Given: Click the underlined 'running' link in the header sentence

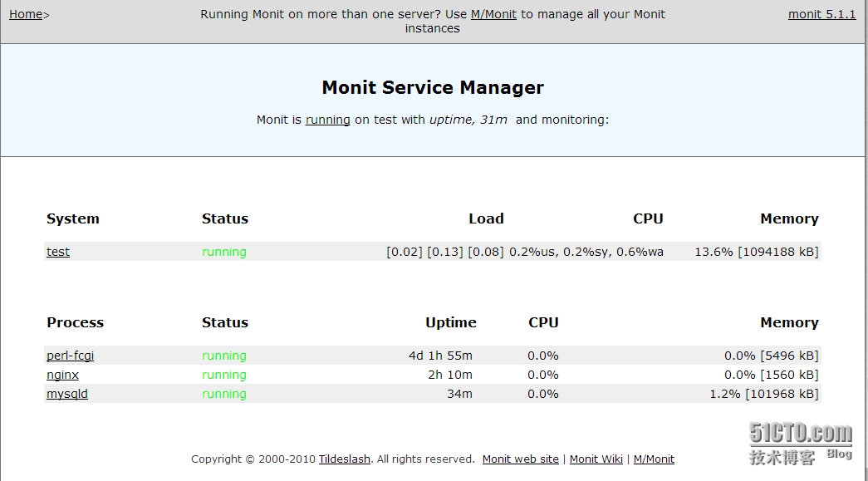Looking at the screenshot, I should pyautogui.click(x=328, y=120).
